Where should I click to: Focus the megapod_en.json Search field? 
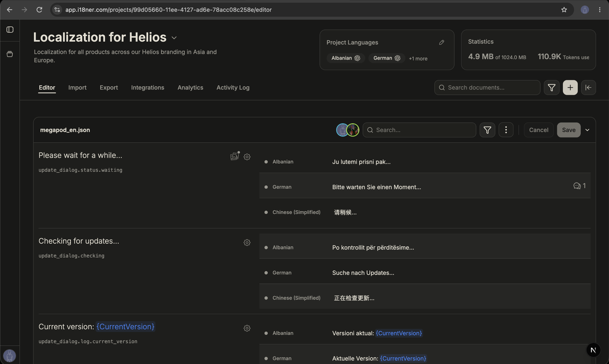[x=419, y=130]
